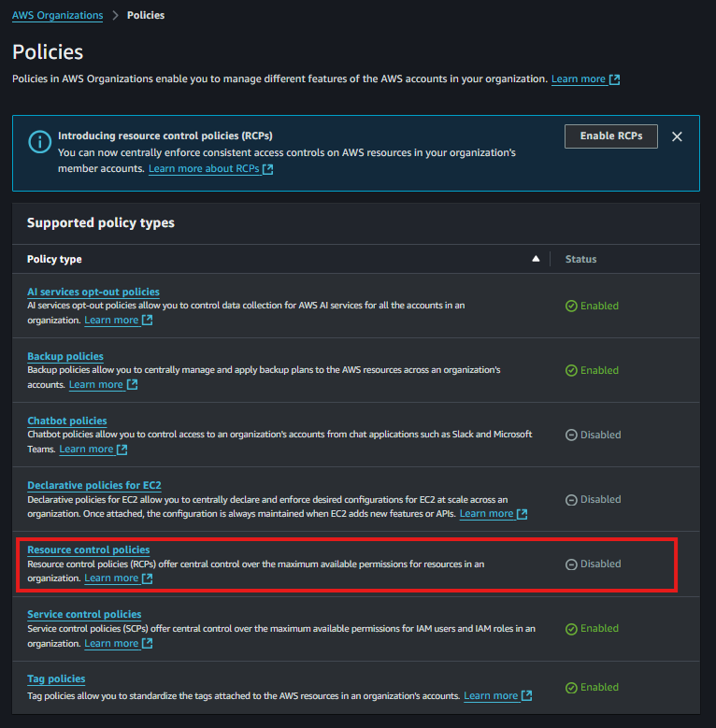Click Learn more in Backup policies row
716x728 pixels.
pos(96,384)
